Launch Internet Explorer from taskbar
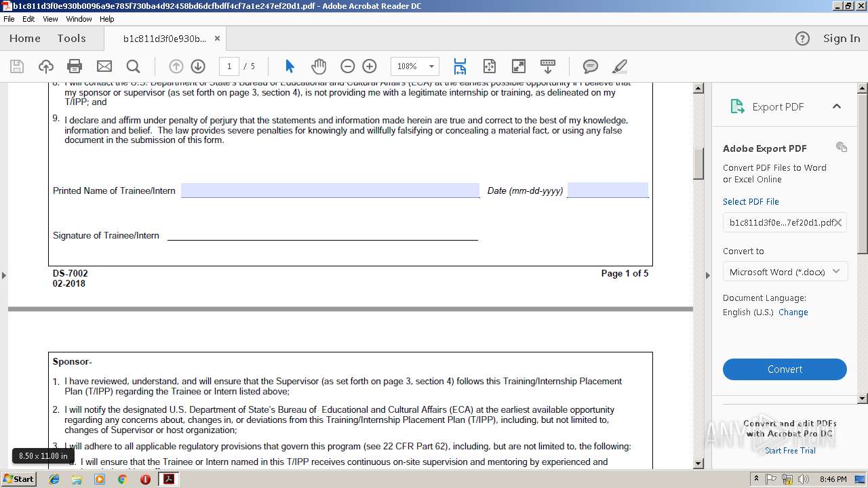The height and width of the screenshot is (488, 868). click(54, 479)
